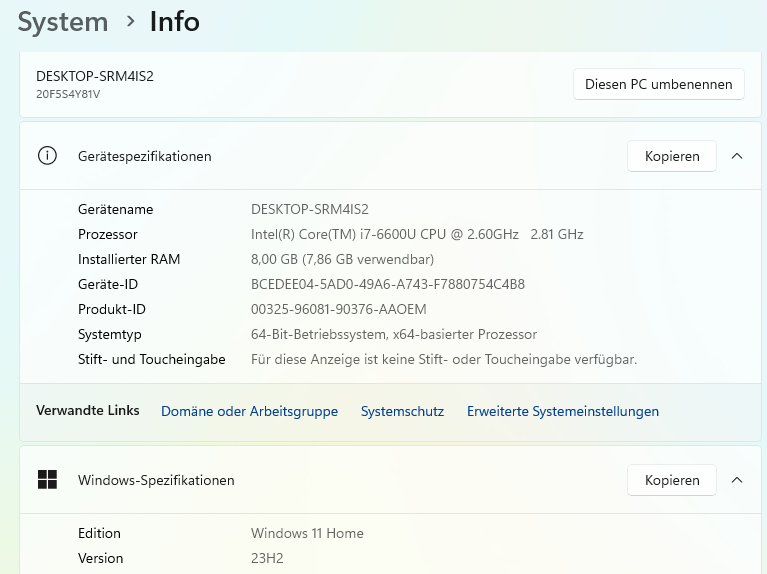This screenshot has height=574, width=767.
Task: Select processor value Intel(R) Core(TM) i7-6600U
Action: [417, 234]
